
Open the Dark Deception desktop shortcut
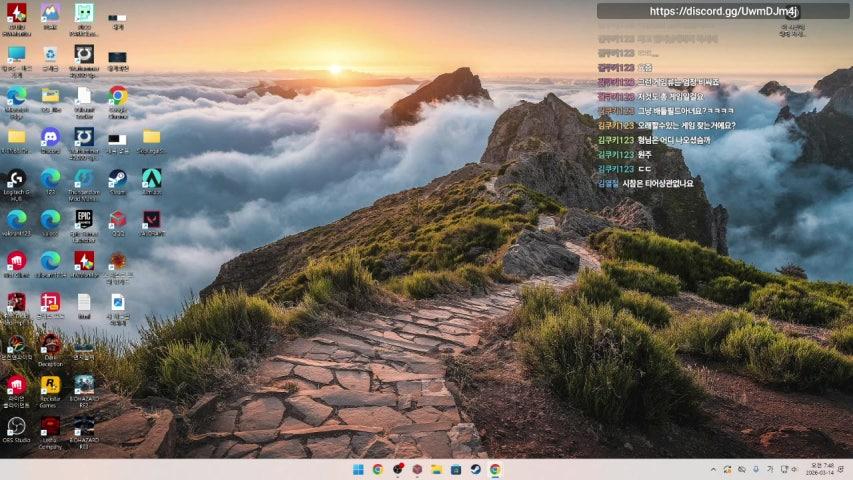click(50, 344)
